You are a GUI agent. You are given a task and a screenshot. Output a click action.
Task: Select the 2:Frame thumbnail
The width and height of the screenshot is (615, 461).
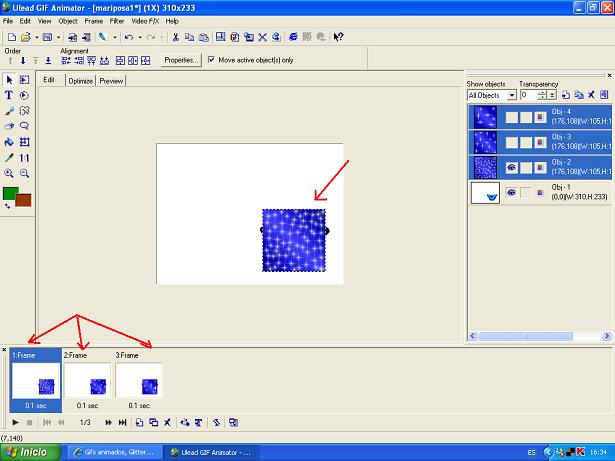87,380
